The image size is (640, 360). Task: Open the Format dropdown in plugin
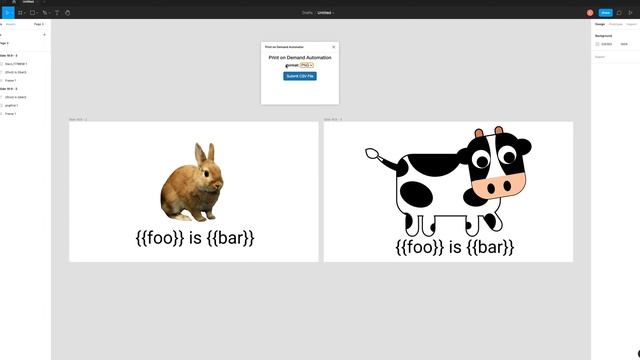point(307,65)
